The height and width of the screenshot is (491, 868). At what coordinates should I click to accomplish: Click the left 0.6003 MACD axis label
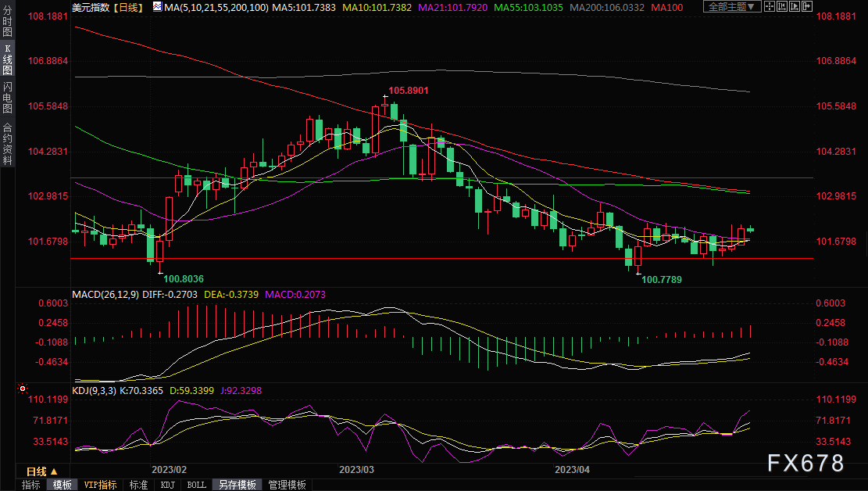coord(53,303)
